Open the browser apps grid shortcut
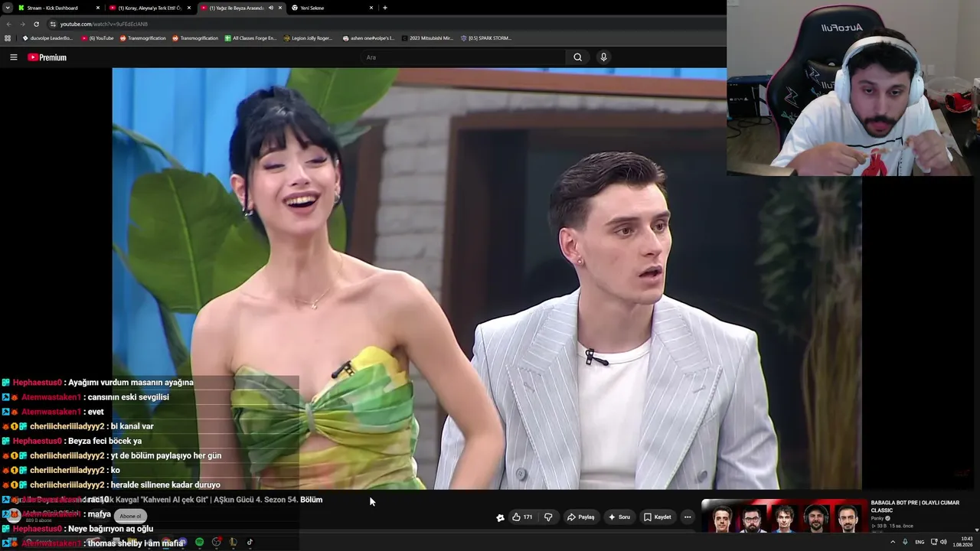 pyautogui.click(x=8, y=38)
